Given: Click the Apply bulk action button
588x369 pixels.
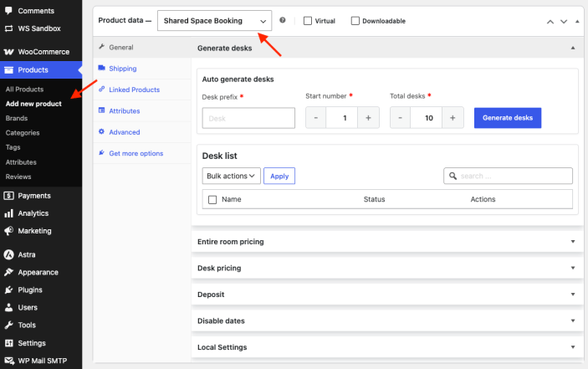Looking at the screenshot, I should [x=279, y=176].
